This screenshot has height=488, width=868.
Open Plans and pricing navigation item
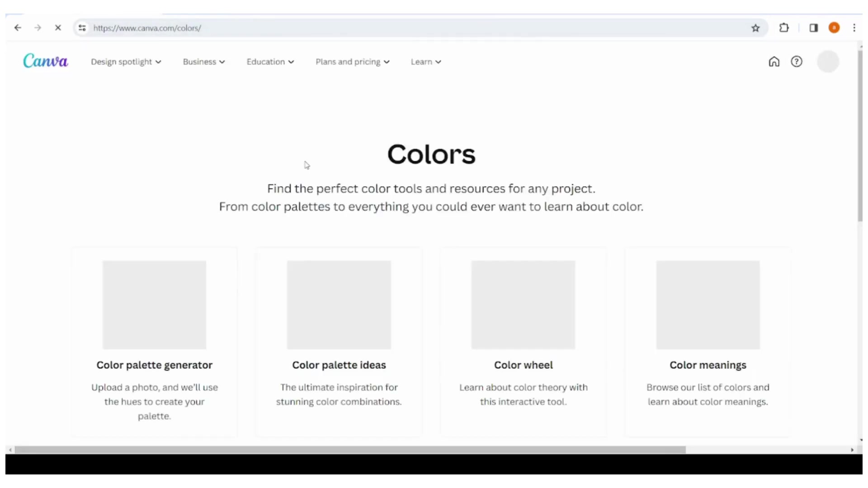pyautogui.click(x=353, y=61)
